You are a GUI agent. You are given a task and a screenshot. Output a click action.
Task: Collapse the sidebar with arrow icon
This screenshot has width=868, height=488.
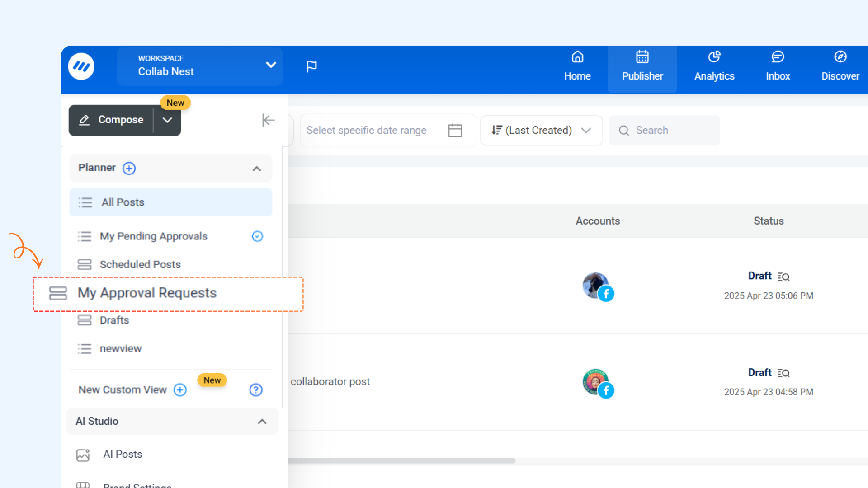point(268,120)
